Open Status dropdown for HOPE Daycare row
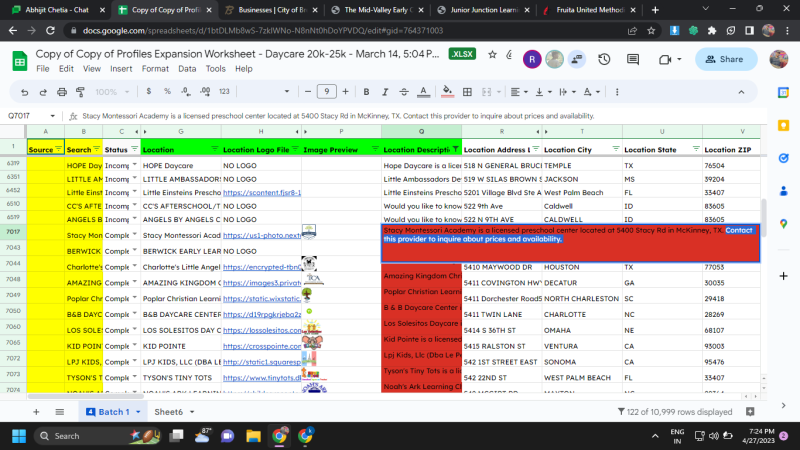The height and width of the screenshot is (450, 800). tap(135, 165)
